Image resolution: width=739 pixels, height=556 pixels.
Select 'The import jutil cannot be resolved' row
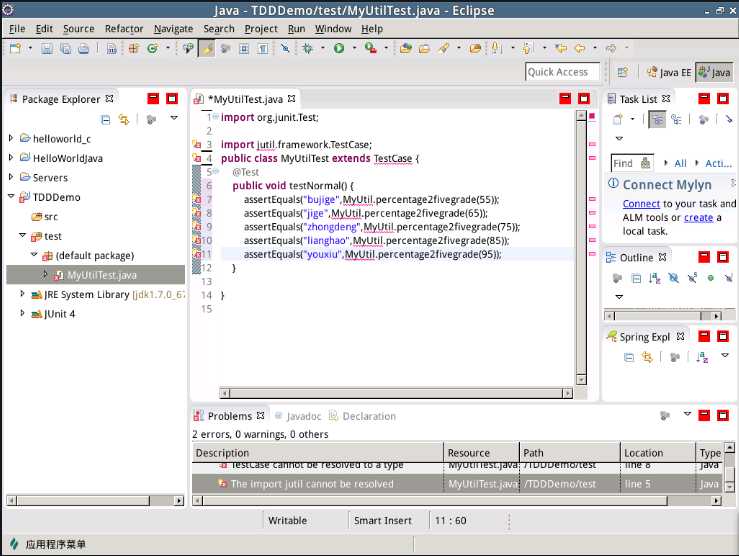pyautogui.click(x=457, y=484)
